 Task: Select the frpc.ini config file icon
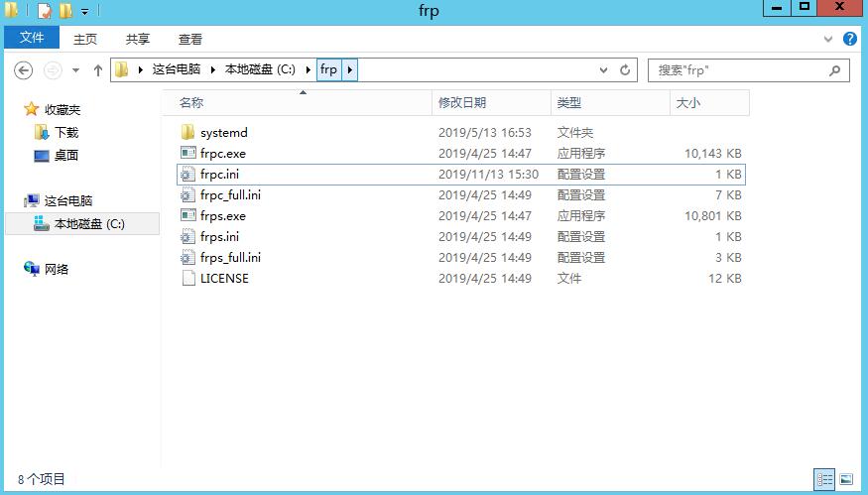click(187, 175)
